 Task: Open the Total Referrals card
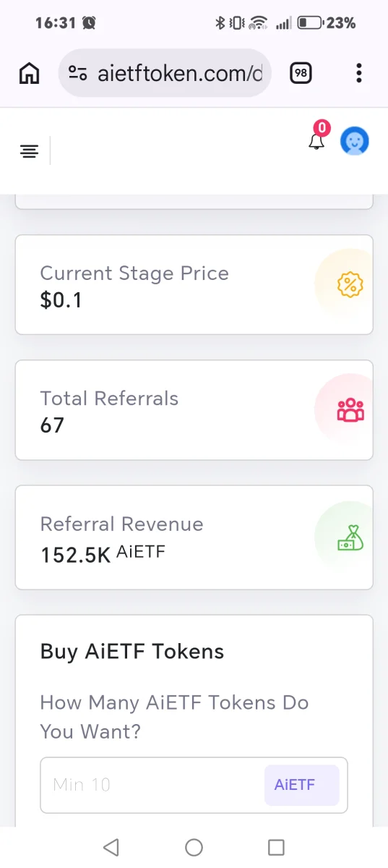point(194,410)
